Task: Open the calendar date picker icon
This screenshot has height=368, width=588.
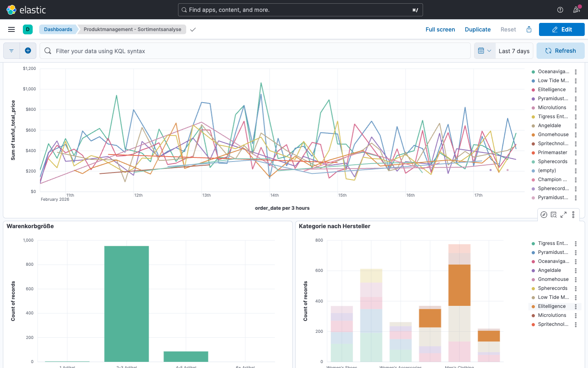Action: pyautogui.click(x=482, y=50)
